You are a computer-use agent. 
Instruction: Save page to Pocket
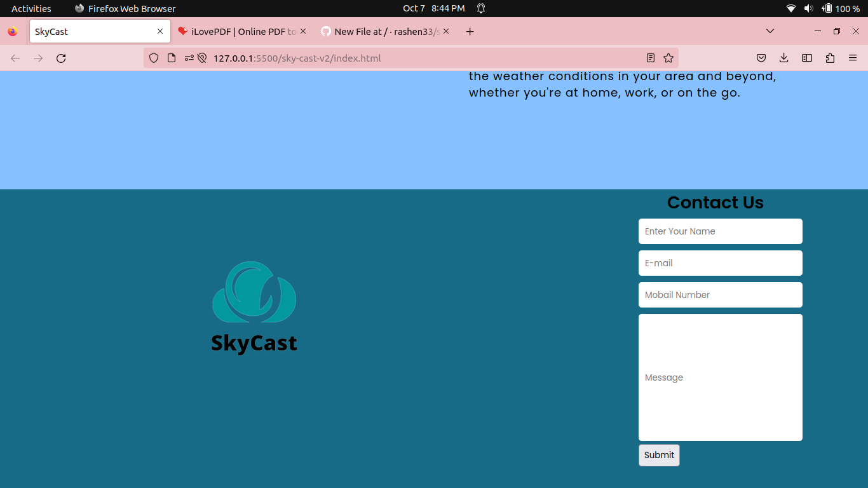click(761, 58)
